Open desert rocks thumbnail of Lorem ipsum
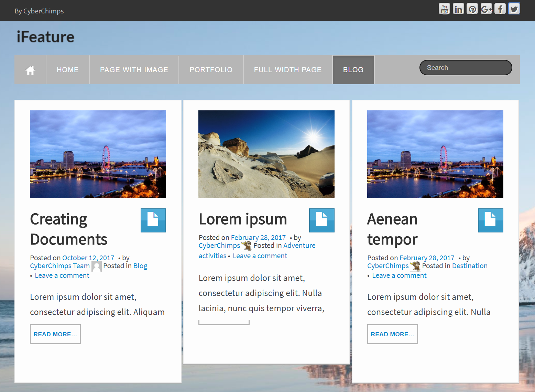The image size is (535, 392). click(266, 154)
